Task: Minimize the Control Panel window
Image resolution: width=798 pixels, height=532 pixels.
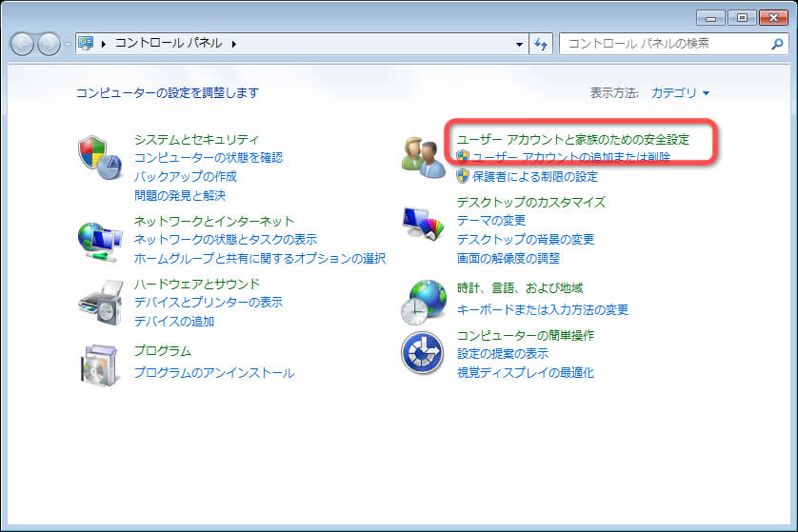Action: click(710, 18)
